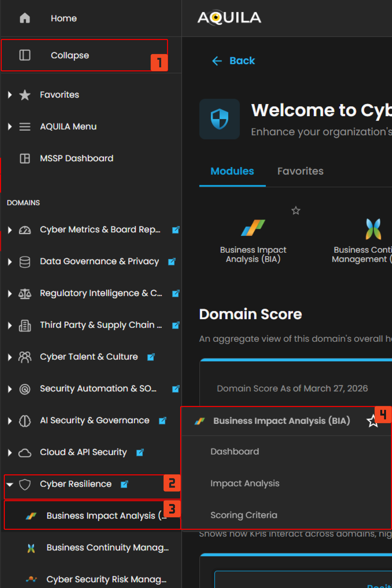Click the Domain Score As of March 27, 2026 text
The width and height of the screenshot is (392, 588).
292,389
